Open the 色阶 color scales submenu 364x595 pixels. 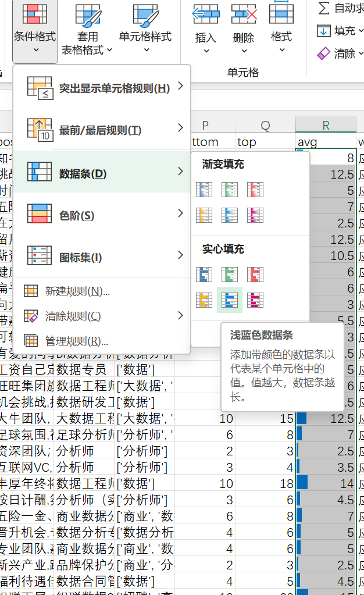pos(102,215)
